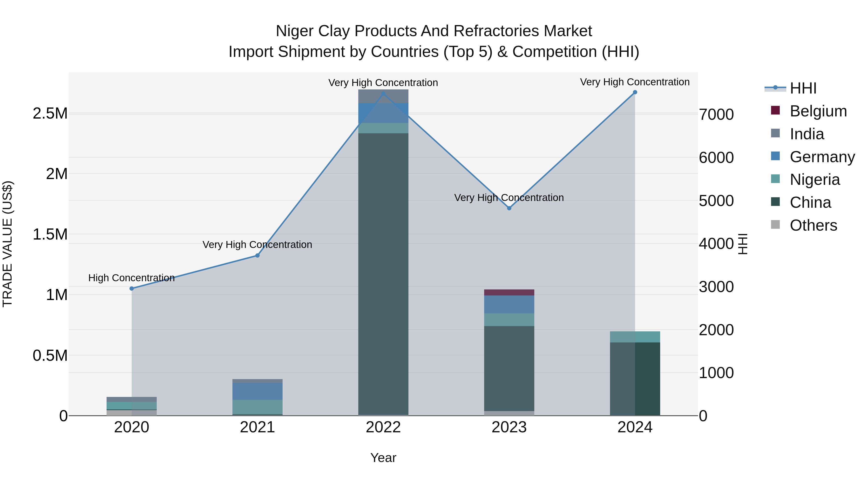Click the 2023 x-axis tick label

[x=509, y=427]
